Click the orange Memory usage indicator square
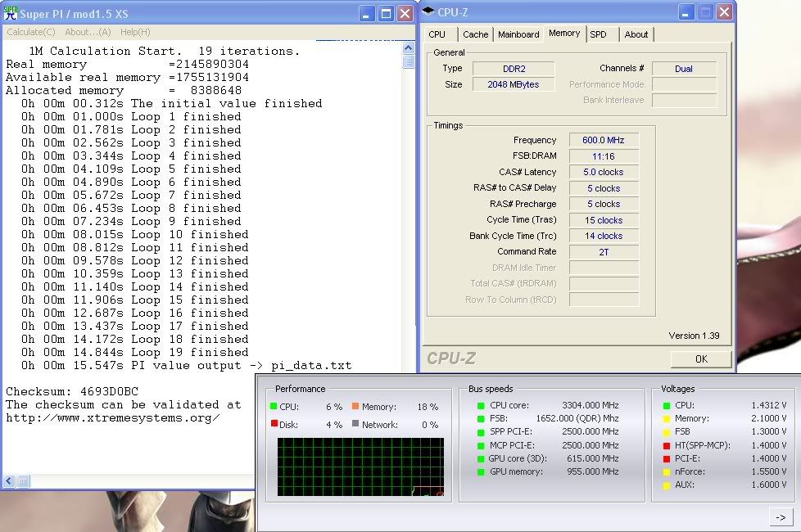Viewport: 801px width, 532px height. (x=355, y=407)
